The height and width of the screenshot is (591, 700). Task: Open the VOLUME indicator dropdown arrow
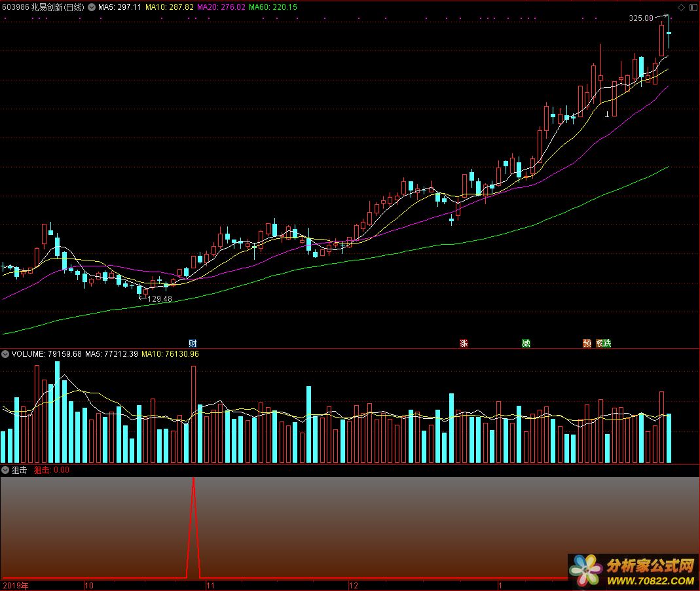[5, 354]
